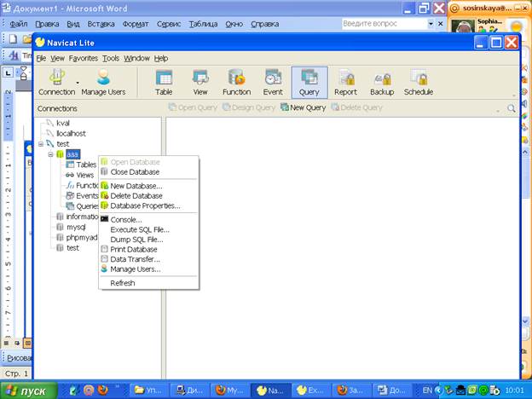This screenshot has height=399, width=532.
Task: Open Navicat File menu
Action: pos(41,58)
